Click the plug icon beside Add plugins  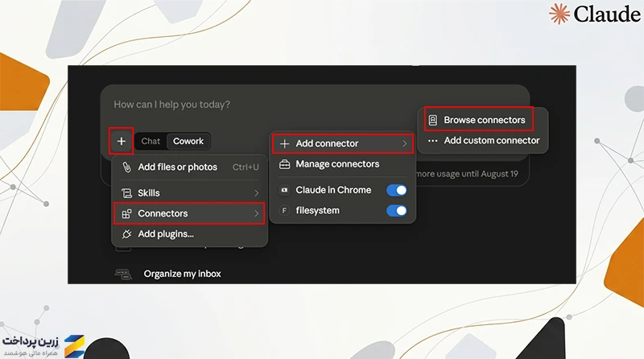tap(126, 234)
